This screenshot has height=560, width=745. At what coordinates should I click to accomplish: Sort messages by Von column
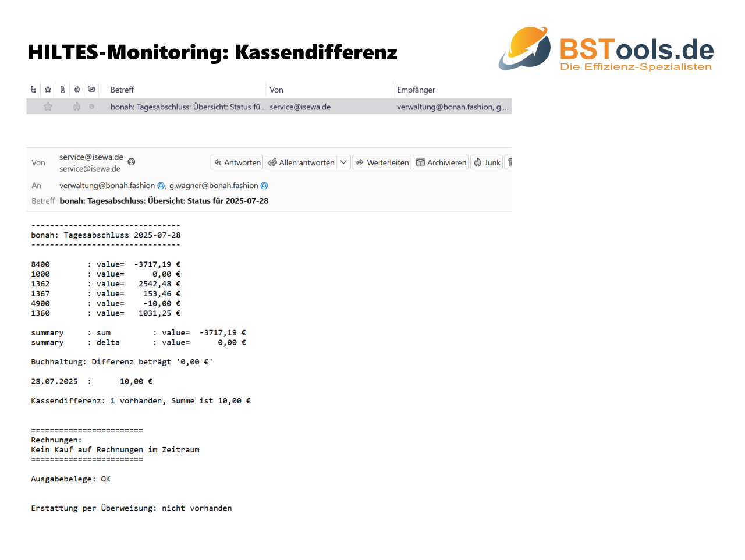276,90
